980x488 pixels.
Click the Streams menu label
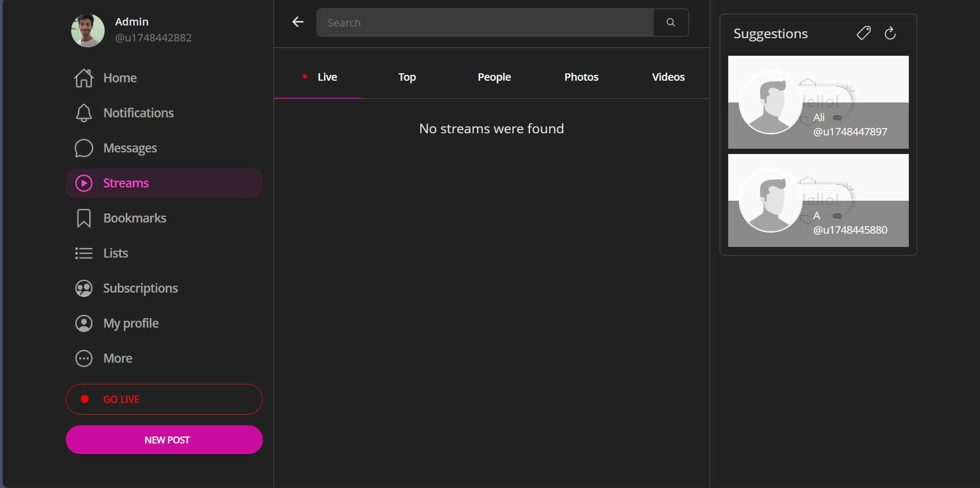pyautogui.click(x=126, y=183)
